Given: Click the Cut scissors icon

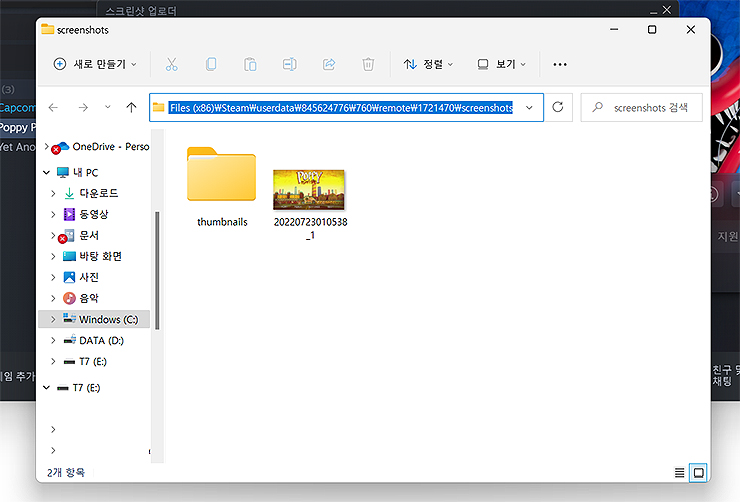Looking at the screenshot, I should [171, 64].
